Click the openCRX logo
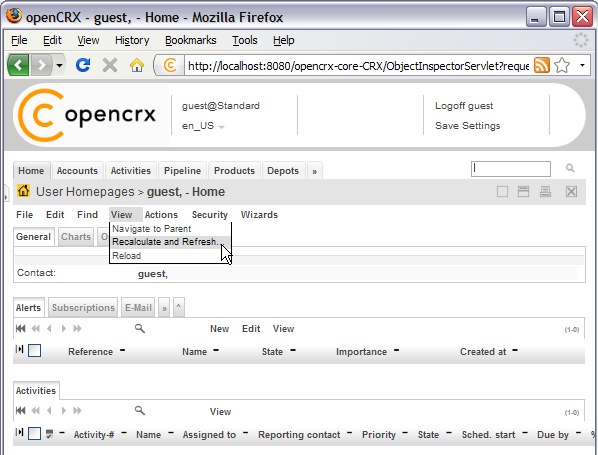The width and height of the screenshot is (598, 455). coord(87,115)
